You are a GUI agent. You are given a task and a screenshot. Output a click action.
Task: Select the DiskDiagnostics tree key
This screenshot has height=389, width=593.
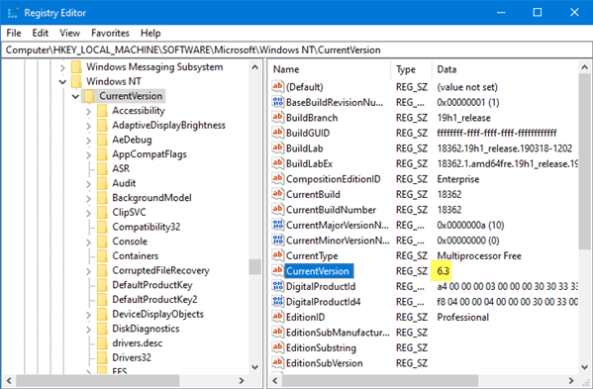click(146, 329)
